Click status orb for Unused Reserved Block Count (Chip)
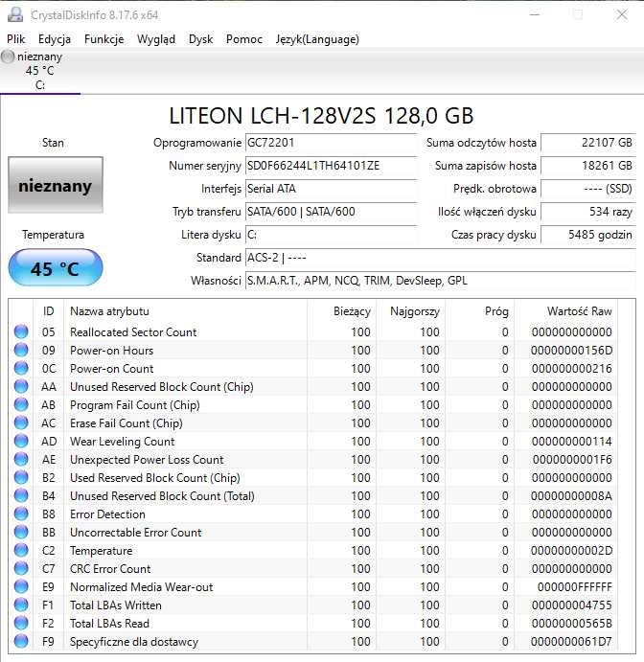644x662 pixels. click(x=21, y=386)
